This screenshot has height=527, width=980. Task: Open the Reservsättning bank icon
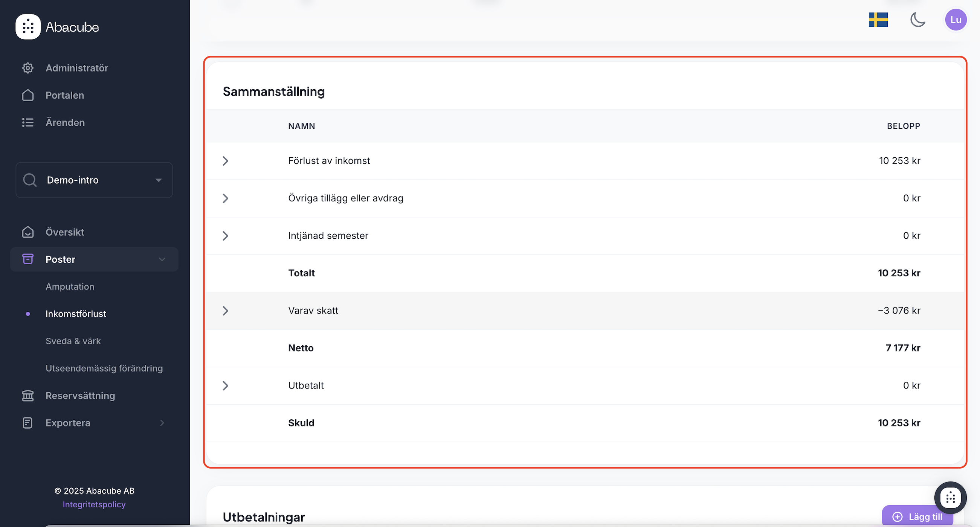(x=28, y=396)
